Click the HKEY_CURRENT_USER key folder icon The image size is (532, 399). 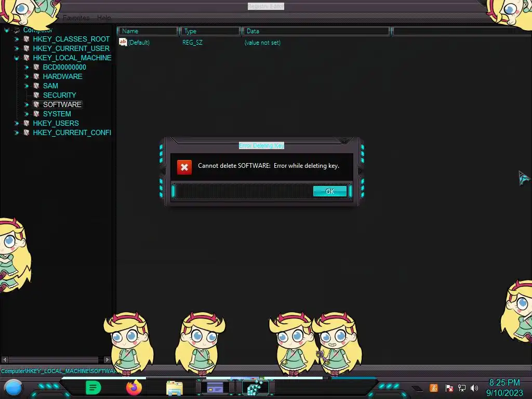26,48
